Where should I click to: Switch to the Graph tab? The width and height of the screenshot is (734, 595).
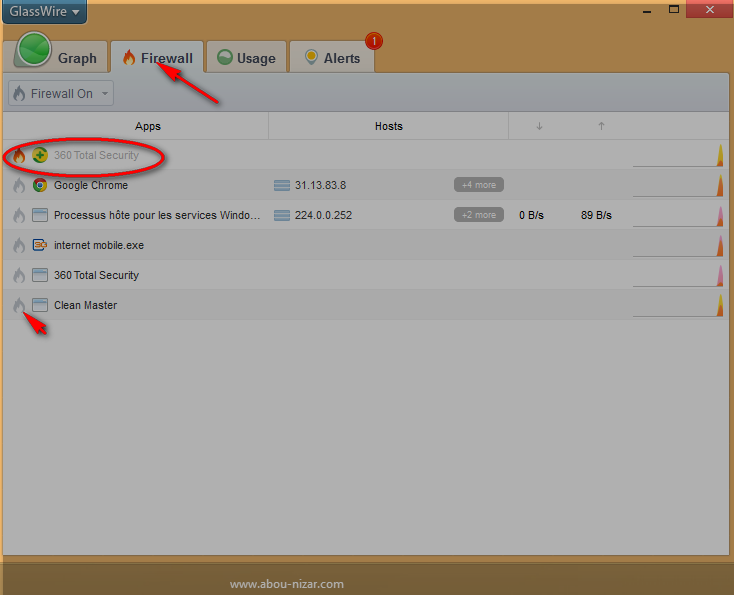[x=55, y=57]
